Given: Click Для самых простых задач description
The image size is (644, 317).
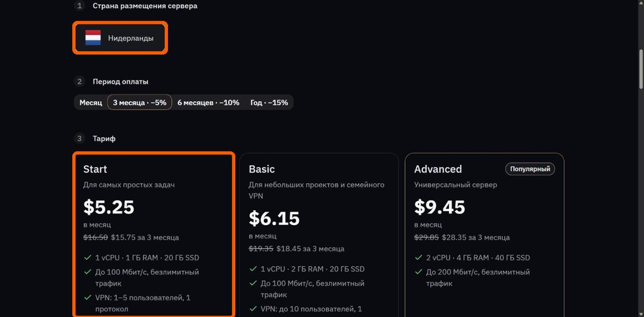Looking at the screenshot, I should 129,185.
